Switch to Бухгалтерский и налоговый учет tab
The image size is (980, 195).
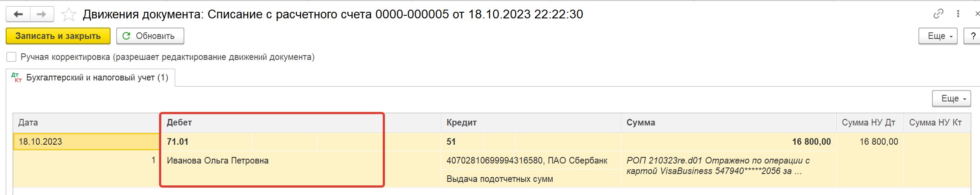click(90, 77)
